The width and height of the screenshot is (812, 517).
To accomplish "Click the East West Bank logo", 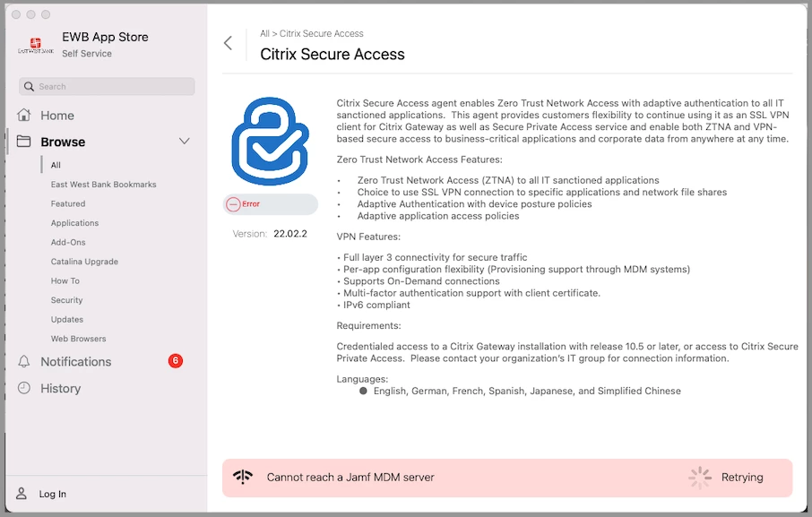I will [36, 46].
